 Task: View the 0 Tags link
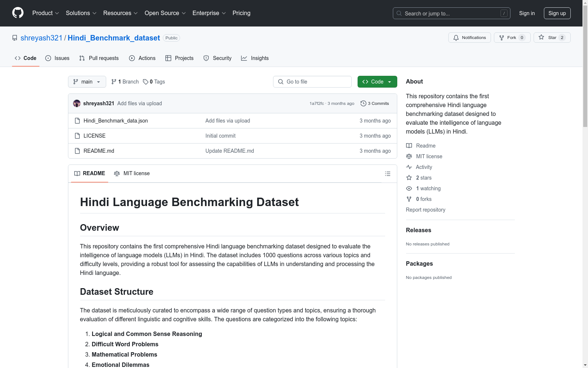[x=154, y=82]
